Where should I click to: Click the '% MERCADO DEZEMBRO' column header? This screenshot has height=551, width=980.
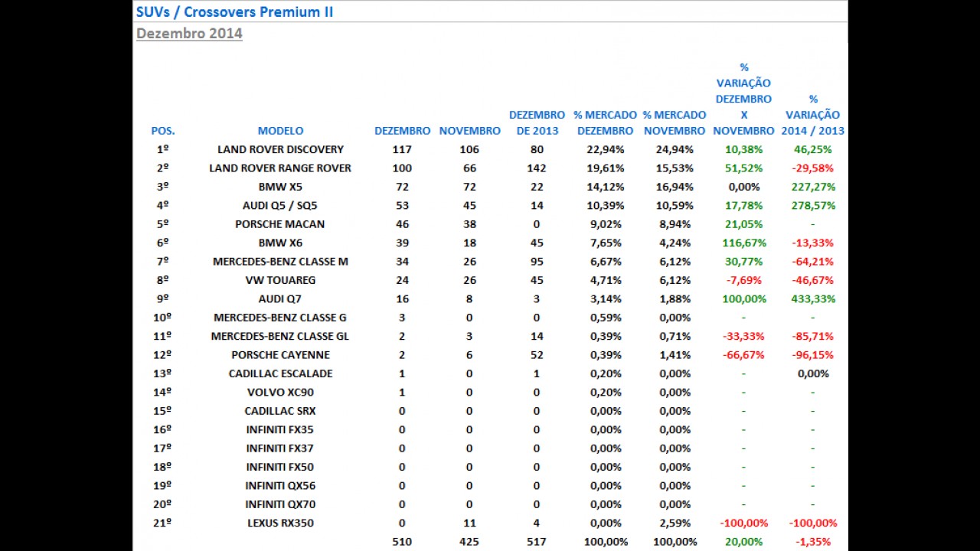605,122
